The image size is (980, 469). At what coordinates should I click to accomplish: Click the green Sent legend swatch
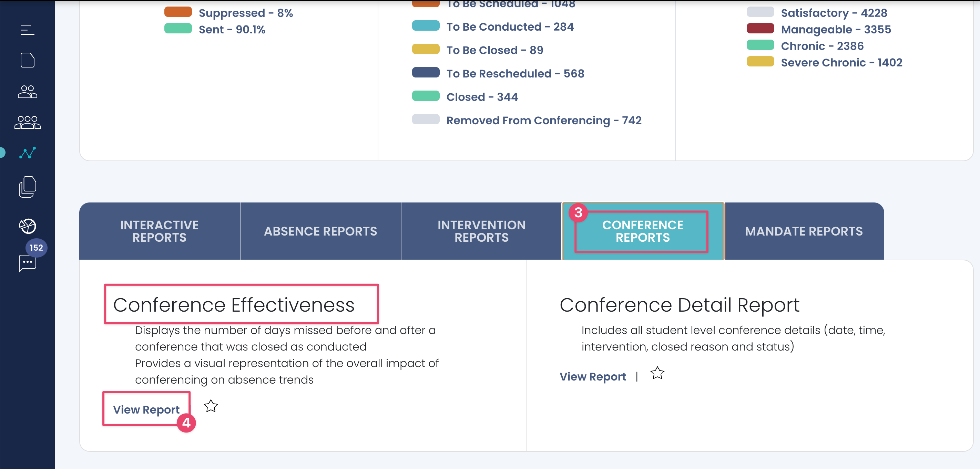pyautogui.click(x=178, y=29)
